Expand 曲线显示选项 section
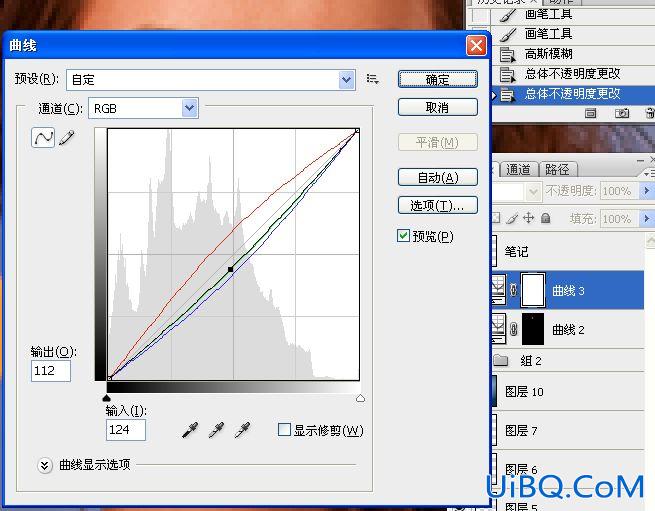The height and width of the screenshot is (511, 655). pos(45,465)
